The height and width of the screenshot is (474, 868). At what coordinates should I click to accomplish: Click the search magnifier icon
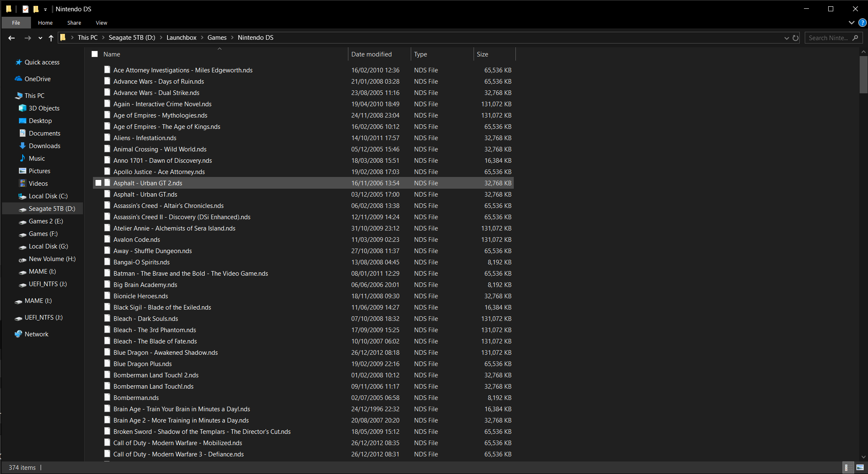(x=855, y=38)
